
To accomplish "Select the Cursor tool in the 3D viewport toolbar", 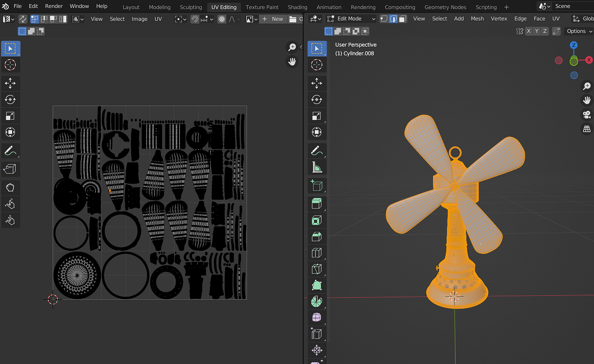I will 317,65.
